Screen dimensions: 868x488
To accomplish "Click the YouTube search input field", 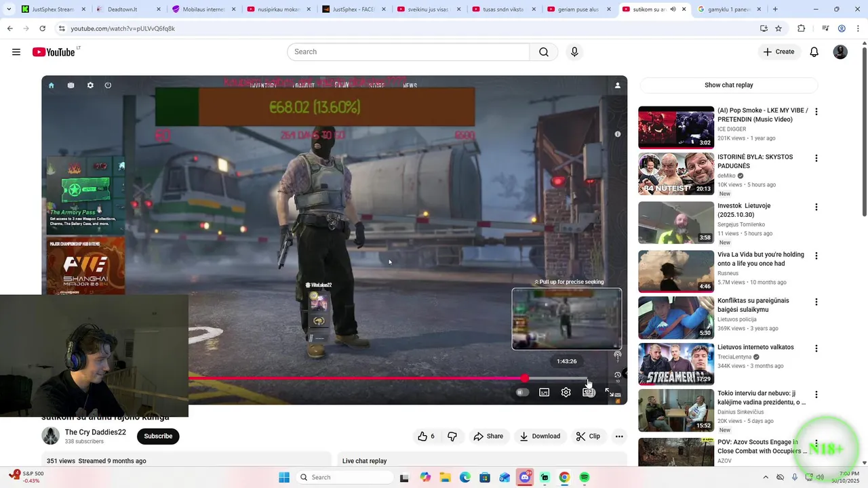I will pos(408,52).
